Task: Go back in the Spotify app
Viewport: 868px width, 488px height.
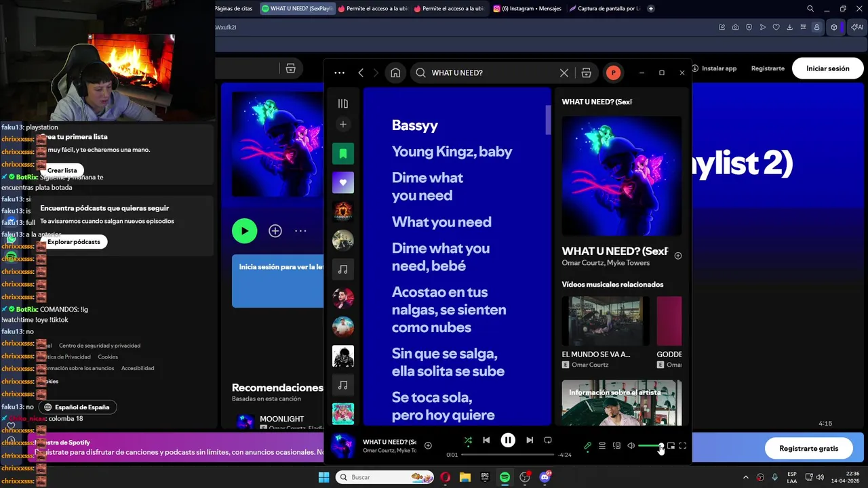Action: (361, 73)
